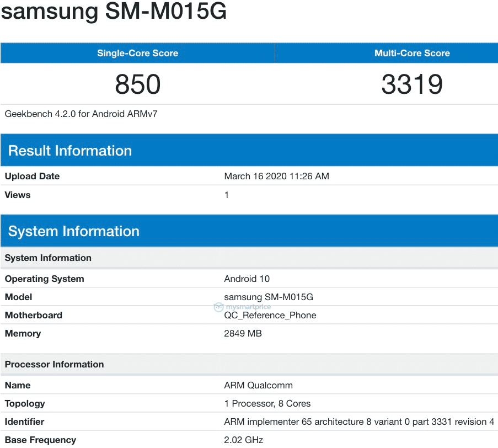Click the Model value samsung SM-M015G

[x=269, y=297]
